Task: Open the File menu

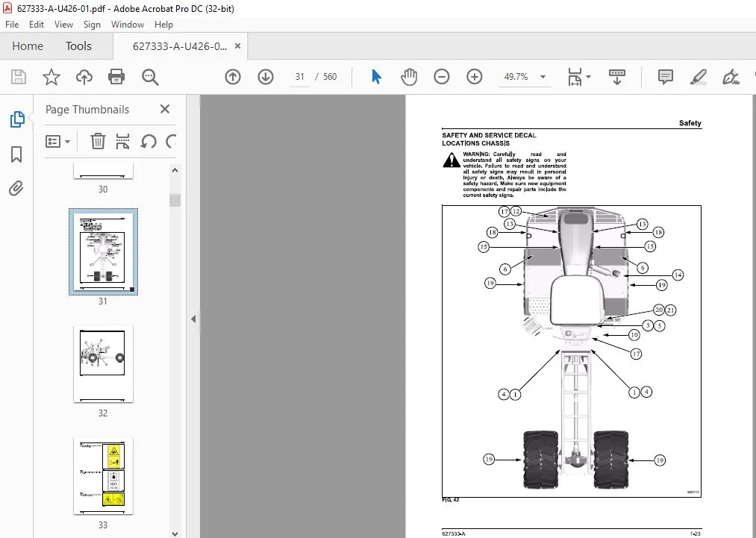Action: pos(12,25)
